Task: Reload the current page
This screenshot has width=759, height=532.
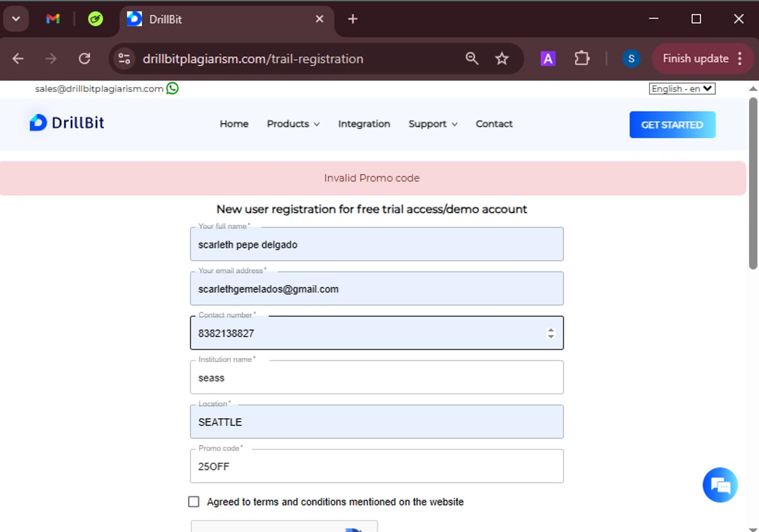Action: pos(85,59)
